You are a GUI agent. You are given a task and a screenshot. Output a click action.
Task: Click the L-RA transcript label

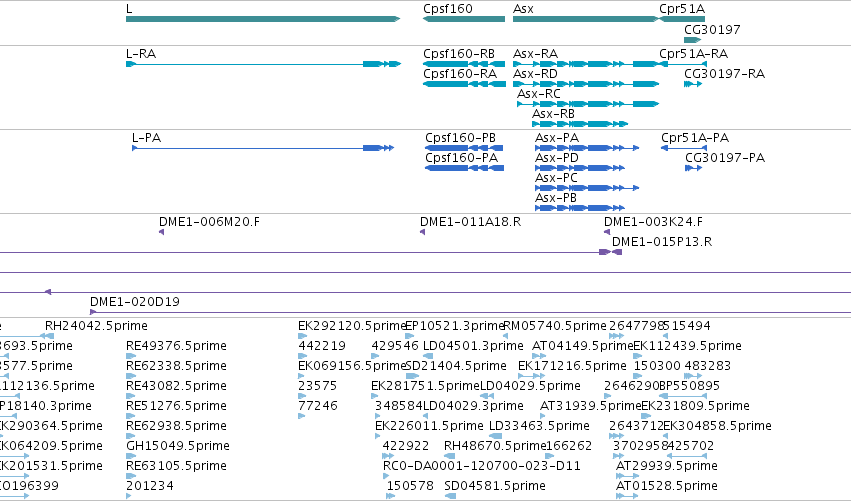(x=141, y=54)
